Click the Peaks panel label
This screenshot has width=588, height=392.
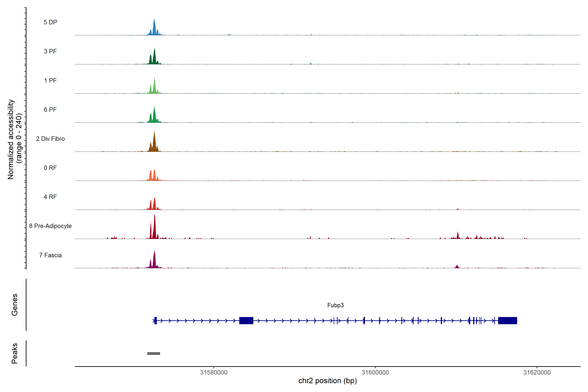click(x=15, y=353)
